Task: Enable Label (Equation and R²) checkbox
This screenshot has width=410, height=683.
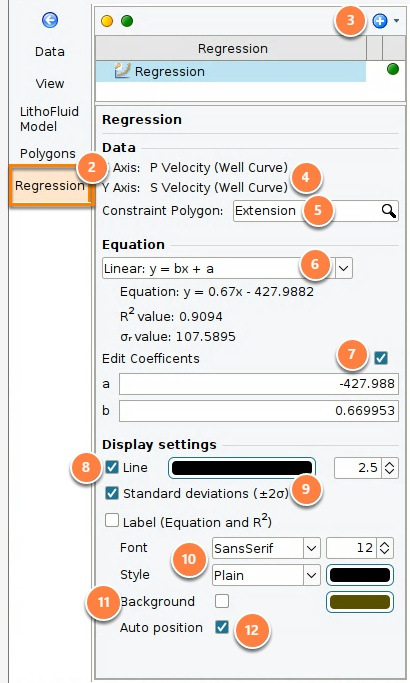Action: (112, 521)
